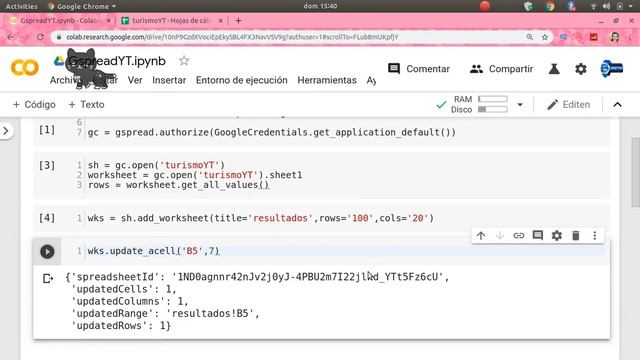Add a comment to the cell icon

[538, 236]
